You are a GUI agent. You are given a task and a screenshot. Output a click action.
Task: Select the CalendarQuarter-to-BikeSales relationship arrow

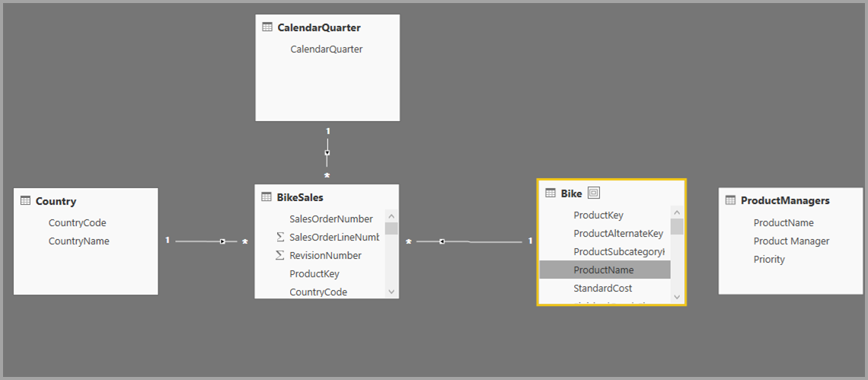click(x=327, y=152)
